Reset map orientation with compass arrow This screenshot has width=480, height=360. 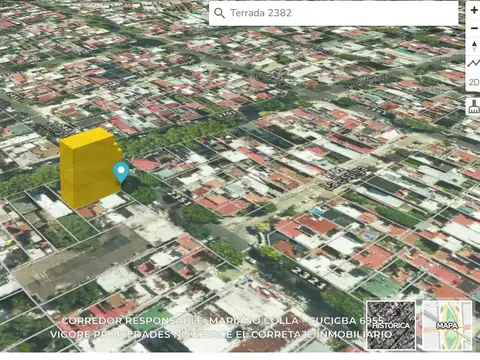pos(474,46)
